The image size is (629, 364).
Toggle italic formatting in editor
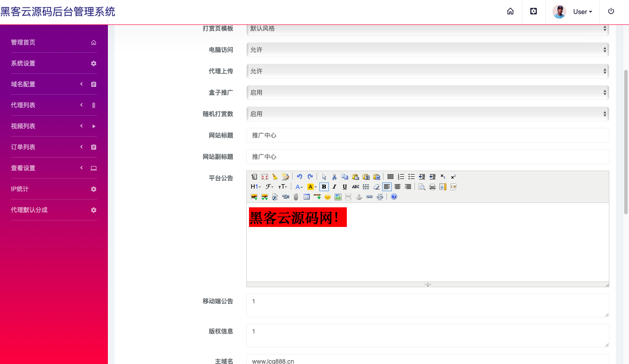coord(334,187)
